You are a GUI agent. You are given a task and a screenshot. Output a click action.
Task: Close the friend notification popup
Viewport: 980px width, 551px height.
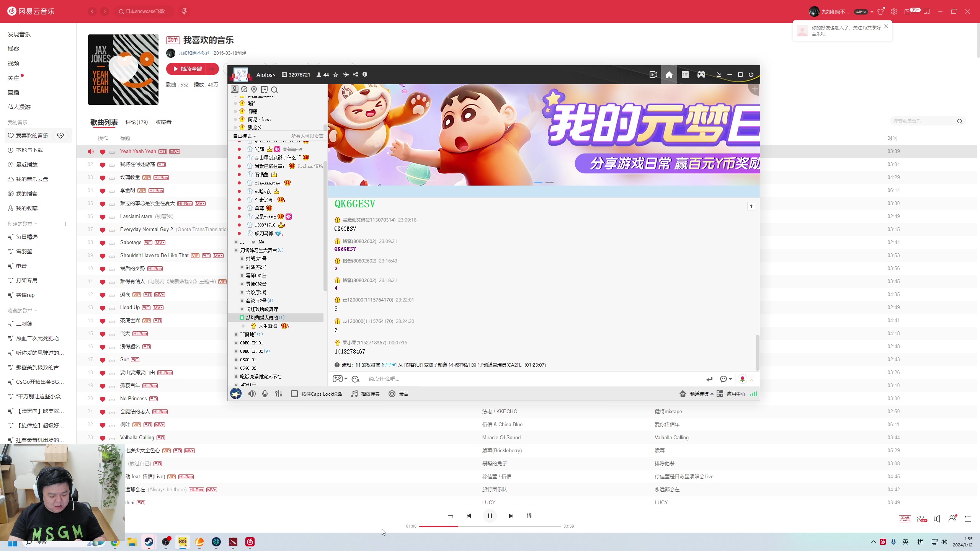(886, 26)
